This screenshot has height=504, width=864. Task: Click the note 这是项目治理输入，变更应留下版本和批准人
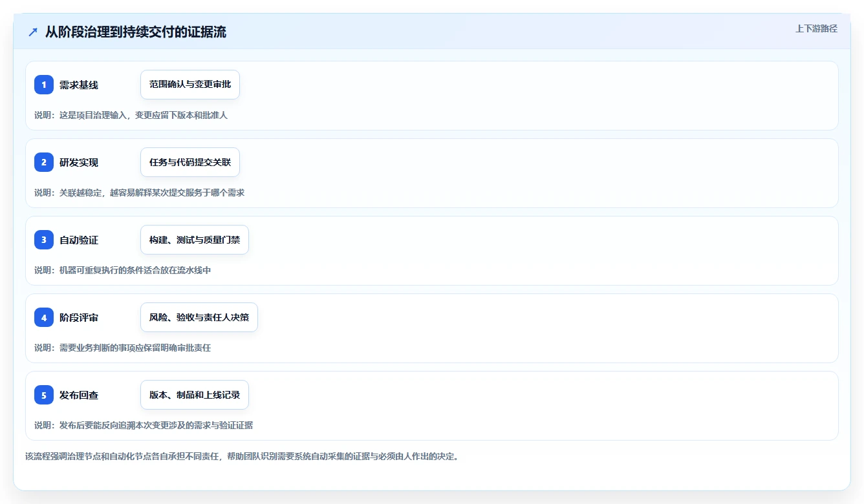click(x=144, y=115)
